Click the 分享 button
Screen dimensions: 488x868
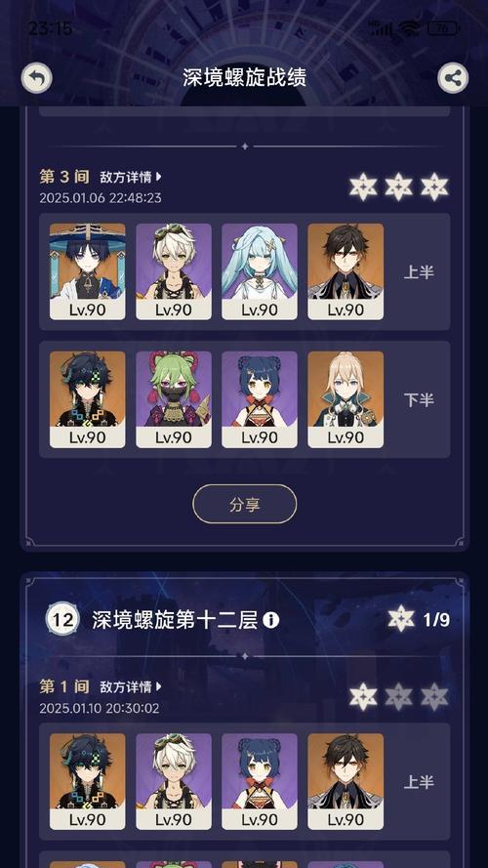(245, 504)
